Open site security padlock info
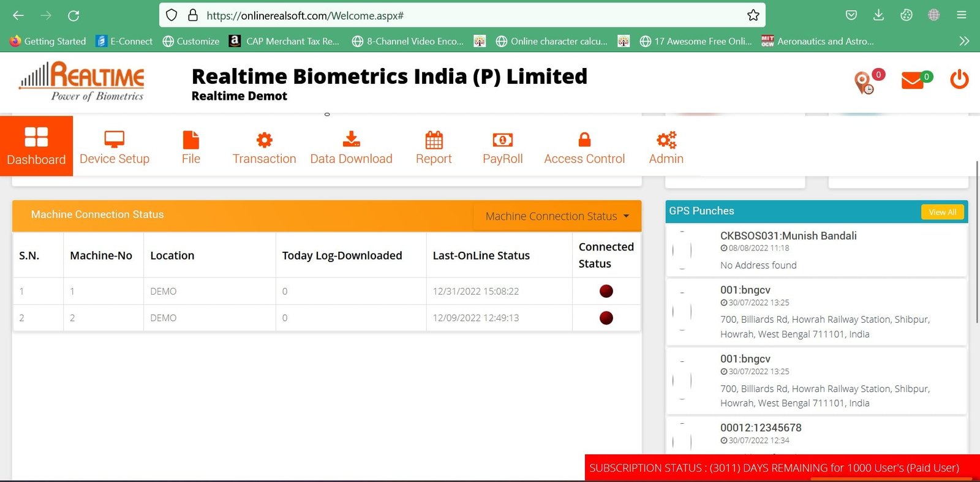 click(193, 15)
